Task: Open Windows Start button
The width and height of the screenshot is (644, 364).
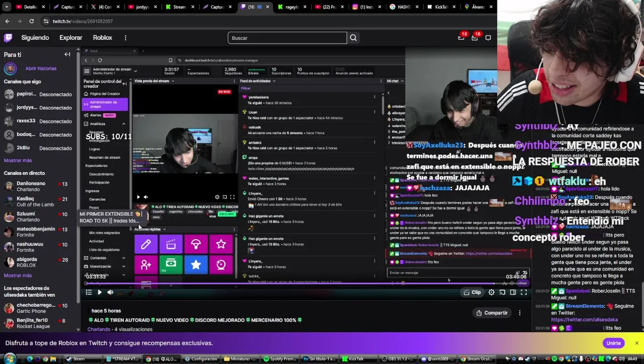Action: [10, 359]
